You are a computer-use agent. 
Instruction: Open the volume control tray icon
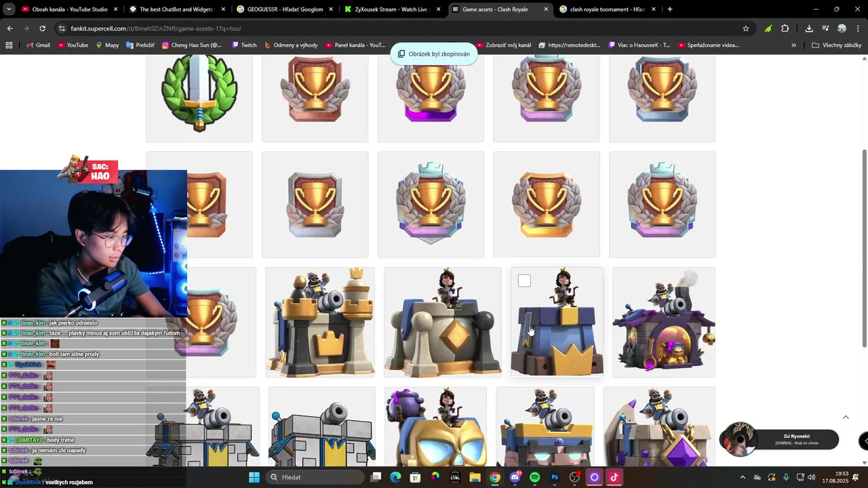(812, 477)
